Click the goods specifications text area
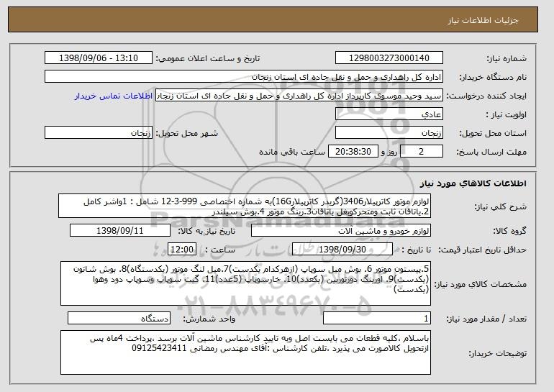Image resolution: width=554 pixels, height=392 pixels. (x=245, y=283)
